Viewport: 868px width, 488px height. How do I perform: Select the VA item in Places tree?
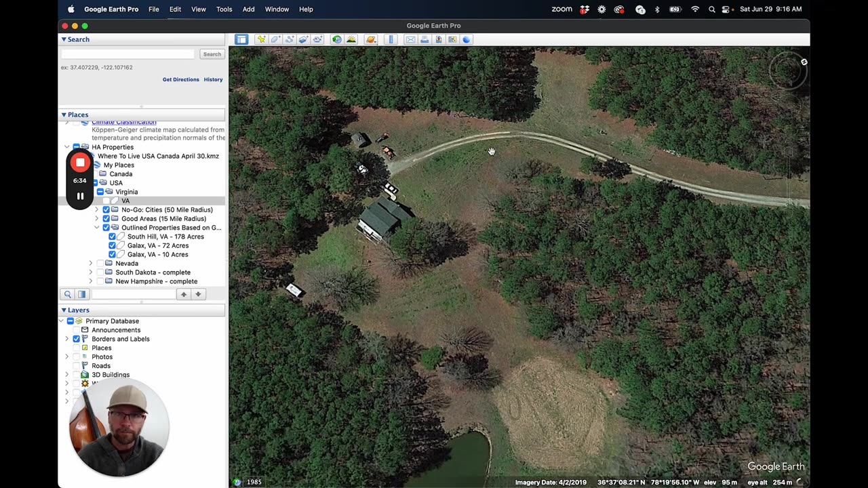(125, 201)
